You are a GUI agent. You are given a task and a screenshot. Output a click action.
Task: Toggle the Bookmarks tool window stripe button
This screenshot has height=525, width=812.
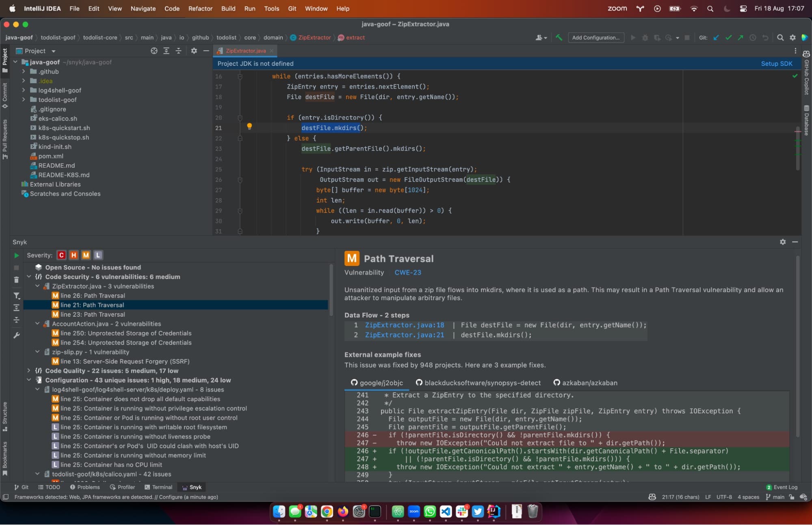pos(5,458)
